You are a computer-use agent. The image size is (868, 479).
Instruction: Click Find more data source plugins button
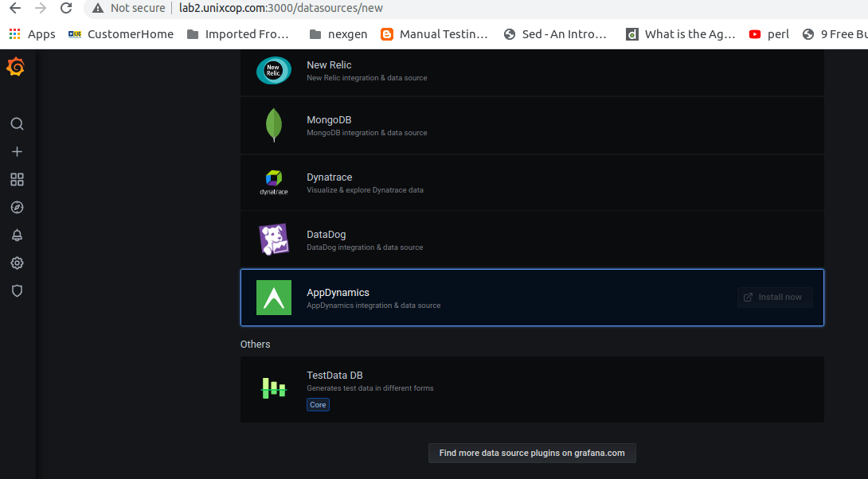coord(532,453)
